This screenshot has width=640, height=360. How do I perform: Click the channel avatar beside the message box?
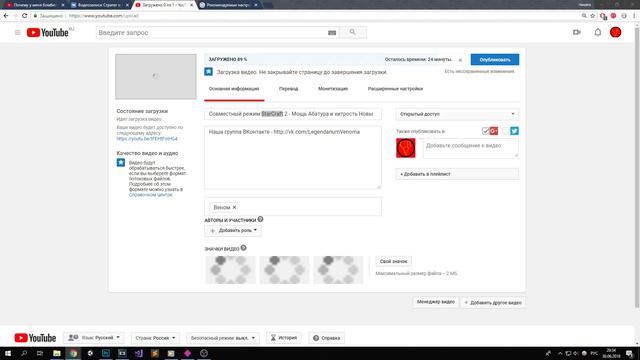(406, 148)
